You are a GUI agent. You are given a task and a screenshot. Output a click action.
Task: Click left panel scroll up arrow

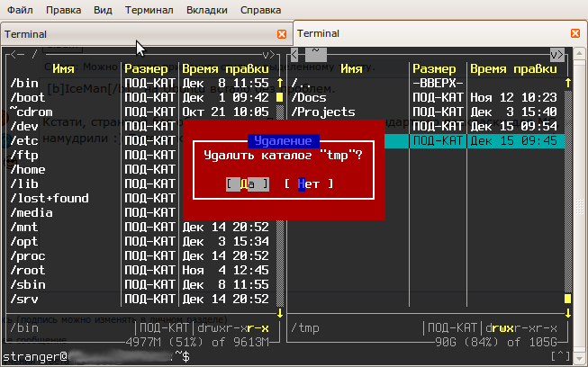[279, 83]
